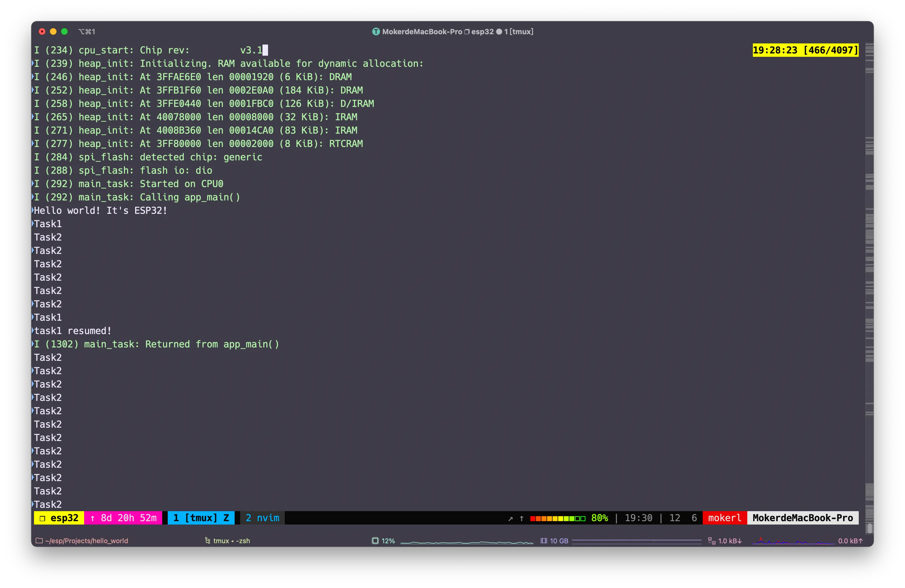905x588 pixels.
Task: Click the 'spi_flash: detected chip: generic' line
Action: click(x=148, y=157)
